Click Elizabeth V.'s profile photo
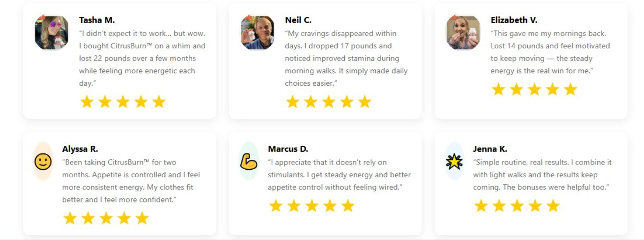This screenshot has height=240, width=644. pos(463,32)
